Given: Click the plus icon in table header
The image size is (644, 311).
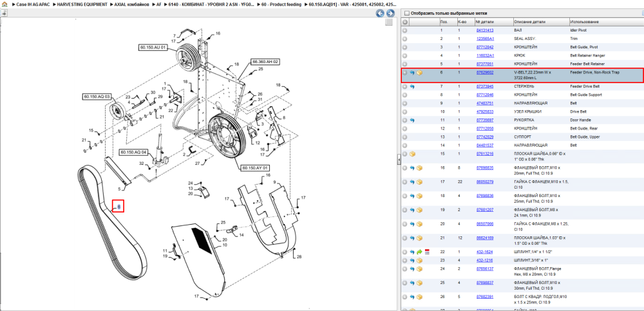Looking at the screenshot, I should pyautogui.click(x=405, y=22).
